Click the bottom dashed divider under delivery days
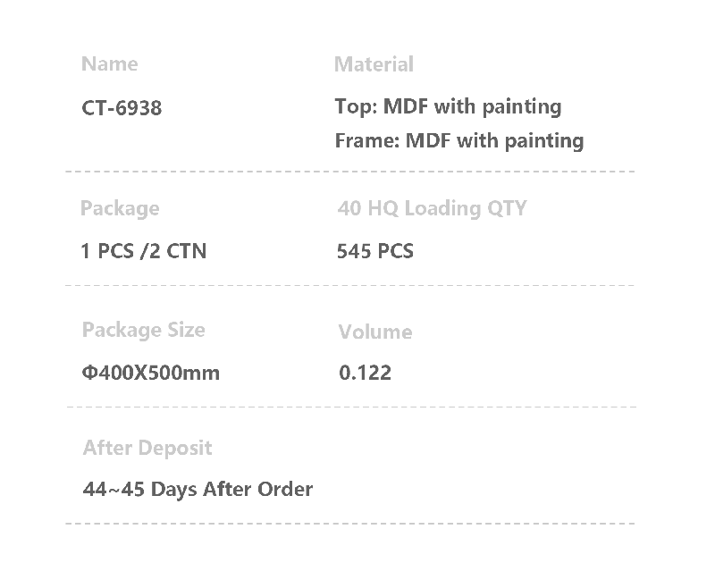 tap(350, 523)
